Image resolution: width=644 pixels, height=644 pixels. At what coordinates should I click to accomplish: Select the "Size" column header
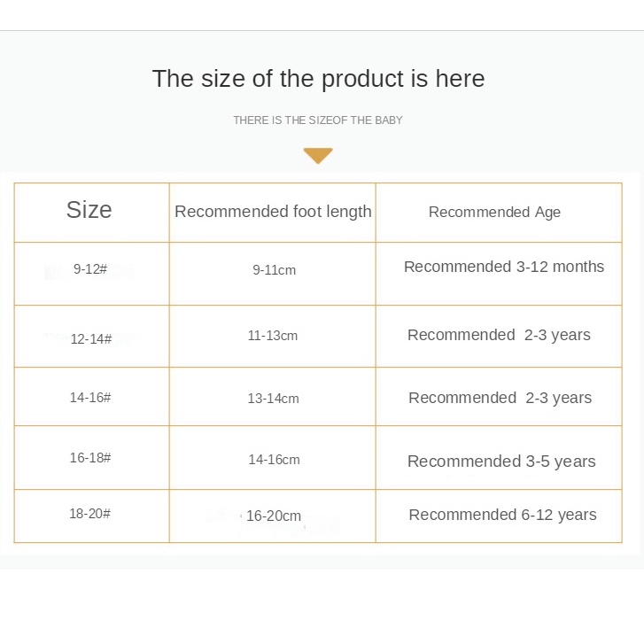[89, 210]
